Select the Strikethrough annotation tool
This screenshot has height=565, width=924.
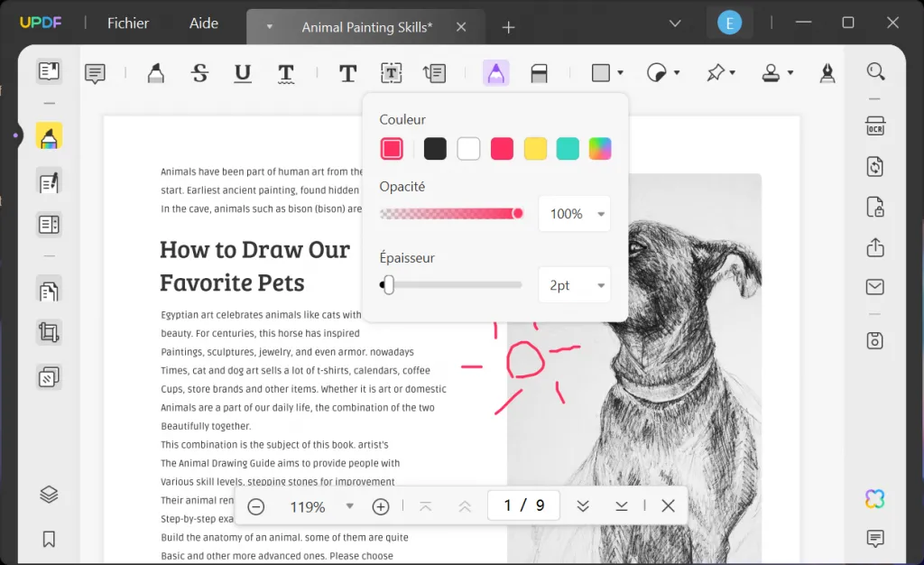[199, 72]
